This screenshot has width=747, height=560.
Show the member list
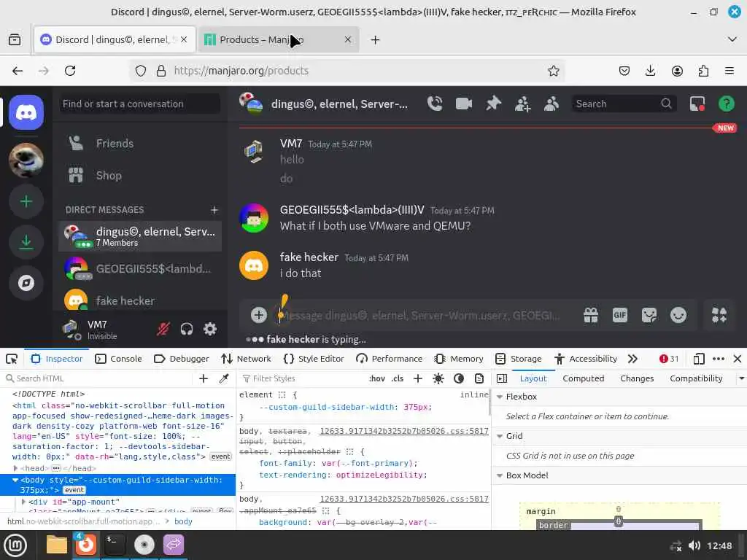[x=551, y=104]
